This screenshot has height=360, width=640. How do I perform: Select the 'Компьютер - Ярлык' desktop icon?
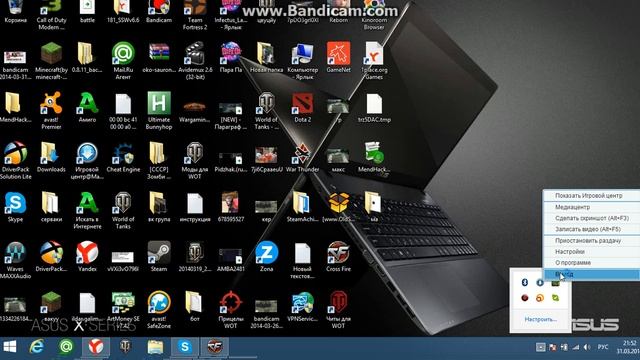pos(302,61)
